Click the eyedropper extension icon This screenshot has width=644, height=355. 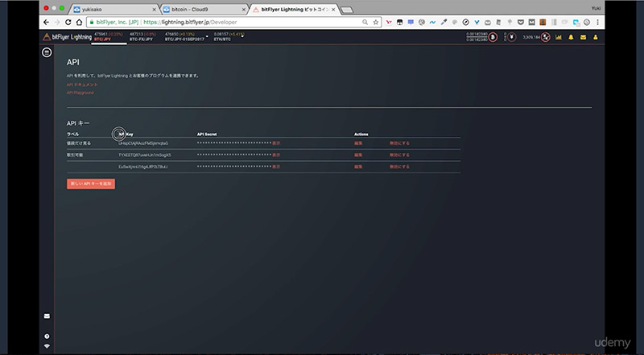click(x=444, y=23)
